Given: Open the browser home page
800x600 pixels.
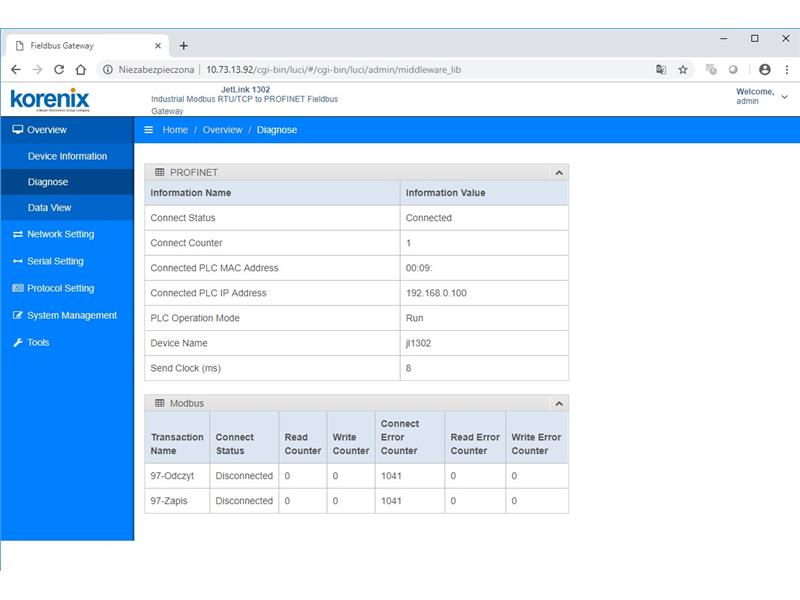Looking at the screenshot, I should [81, 69].
